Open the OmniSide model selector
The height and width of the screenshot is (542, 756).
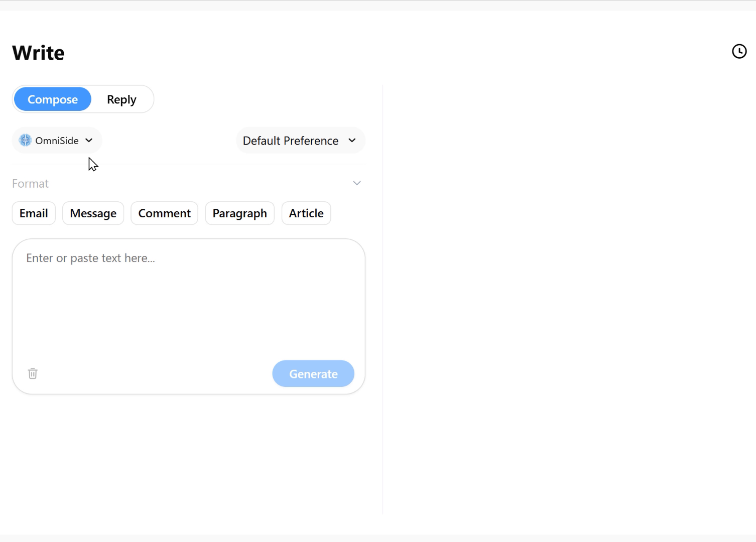coord(57,141)
